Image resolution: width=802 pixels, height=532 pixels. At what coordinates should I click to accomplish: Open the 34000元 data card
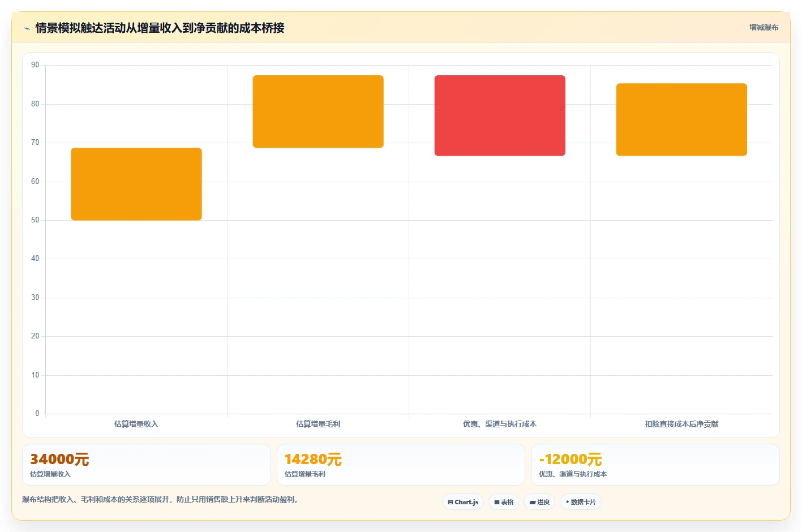click(147, 465)
